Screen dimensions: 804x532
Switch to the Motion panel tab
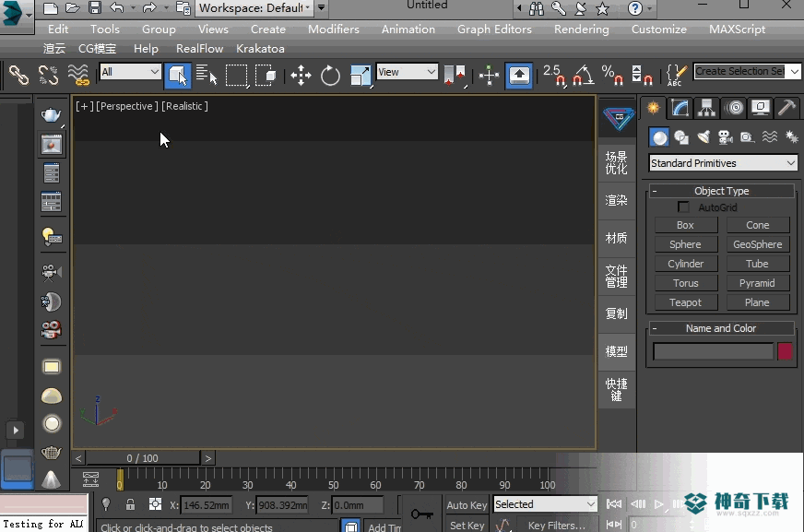734,108
